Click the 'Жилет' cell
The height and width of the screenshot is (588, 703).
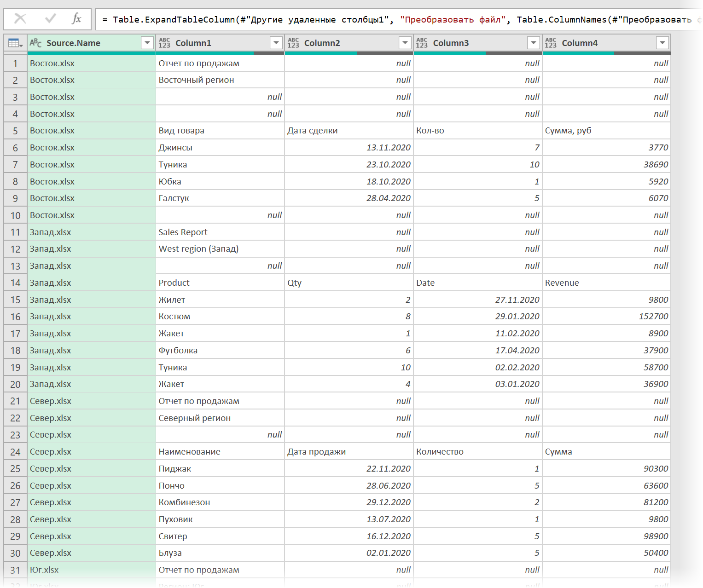tap(220, 300)
